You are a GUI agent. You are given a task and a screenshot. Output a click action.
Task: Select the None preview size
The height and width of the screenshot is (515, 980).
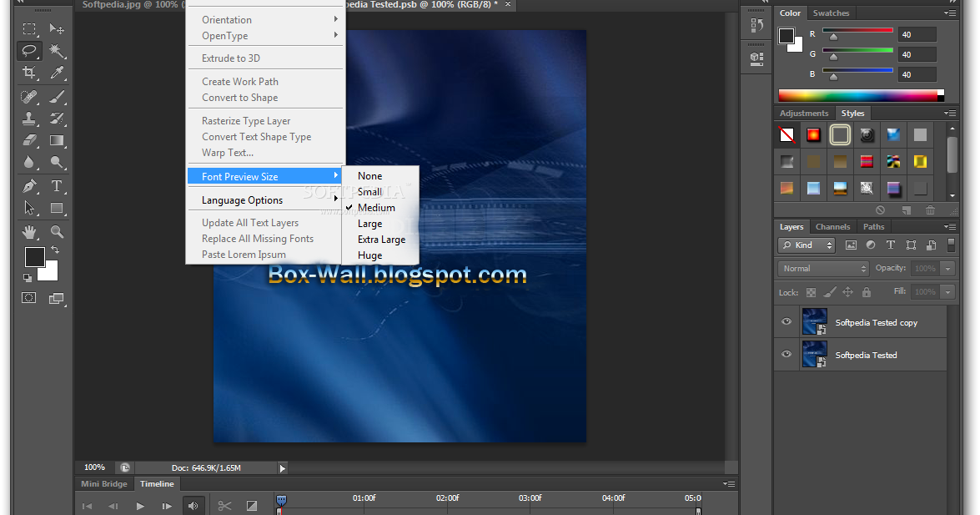pos(380,176)
